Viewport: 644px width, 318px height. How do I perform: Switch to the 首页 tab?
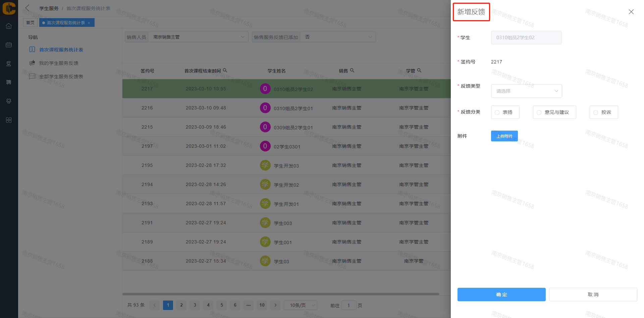(30, 22)
